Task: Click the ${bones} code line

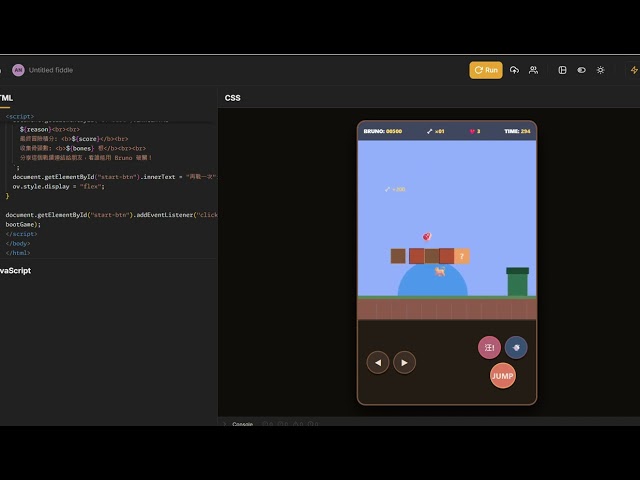Action: point(82,148)
